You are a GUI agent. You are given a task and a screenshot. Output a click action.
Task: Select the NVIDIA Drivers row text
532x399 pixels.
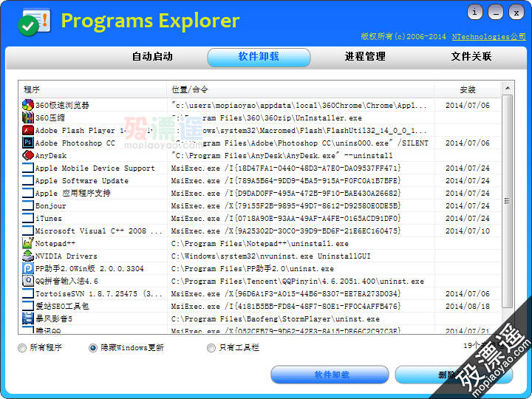66,256
